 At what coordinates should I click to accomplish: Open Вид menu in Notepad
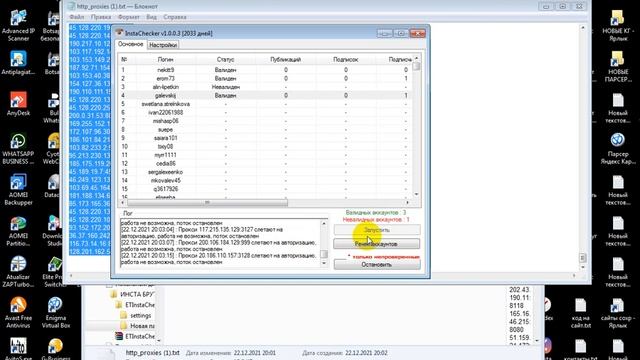[x=151, y=17]
